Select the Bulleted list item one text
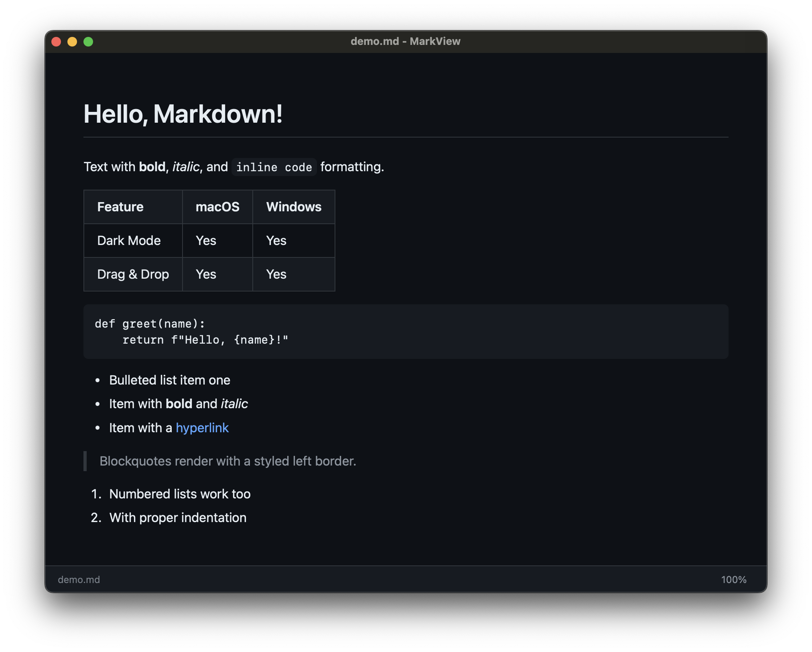This screenshot has width=812, height=652. 170,380
